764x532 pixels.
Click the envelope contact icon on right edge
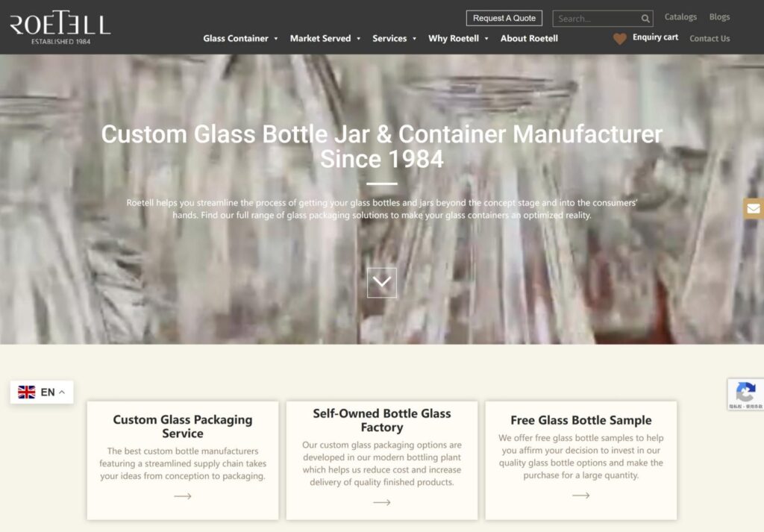tap(754, 208)
